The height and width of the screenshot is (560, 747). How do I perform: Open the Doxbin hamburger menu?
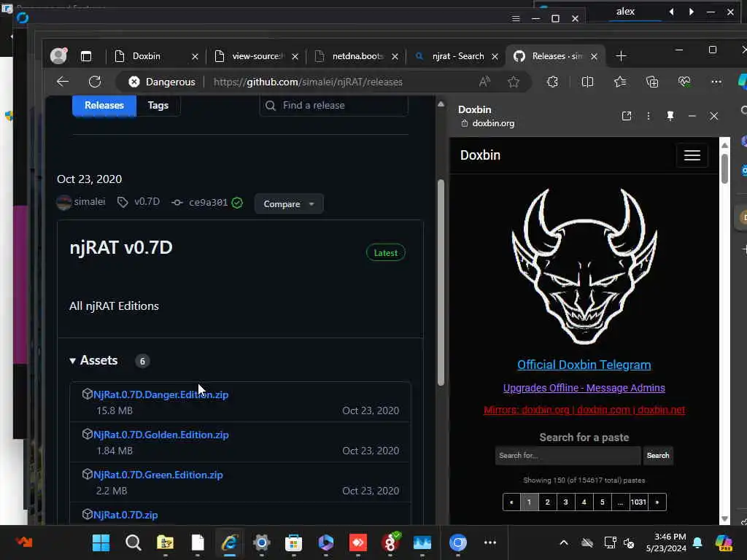tap(692, 155)
